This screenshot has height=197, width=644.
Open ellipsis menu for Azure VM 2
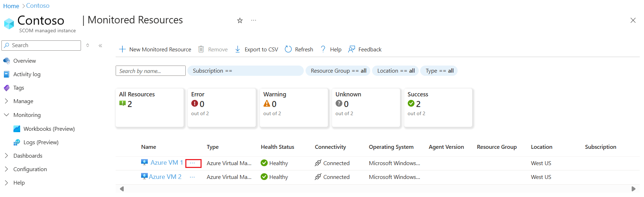click(x=192, y=177)
